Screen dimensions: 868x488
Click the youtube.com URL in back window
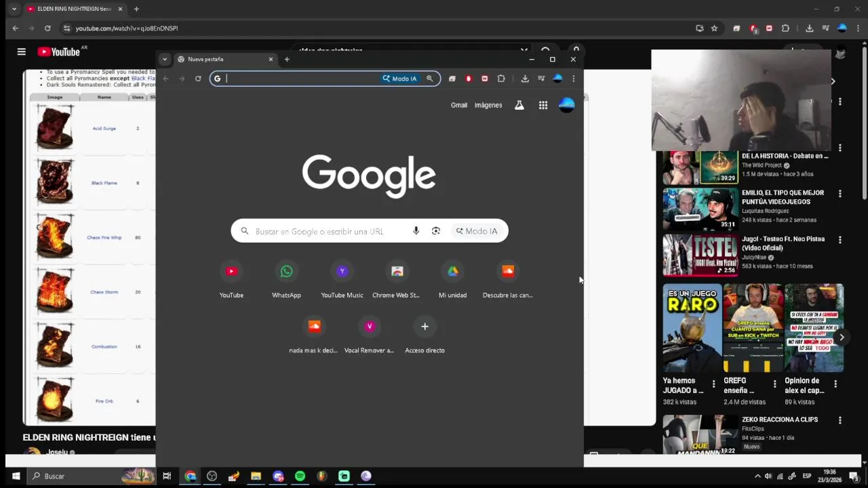127,28
